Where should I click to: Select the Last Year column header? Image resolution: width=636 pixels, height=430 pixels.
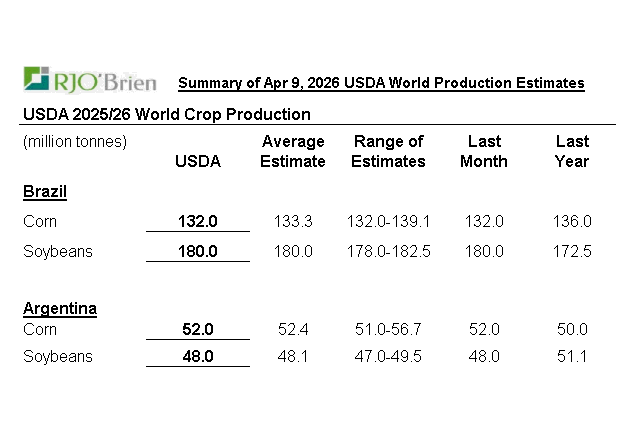[572, 151]
